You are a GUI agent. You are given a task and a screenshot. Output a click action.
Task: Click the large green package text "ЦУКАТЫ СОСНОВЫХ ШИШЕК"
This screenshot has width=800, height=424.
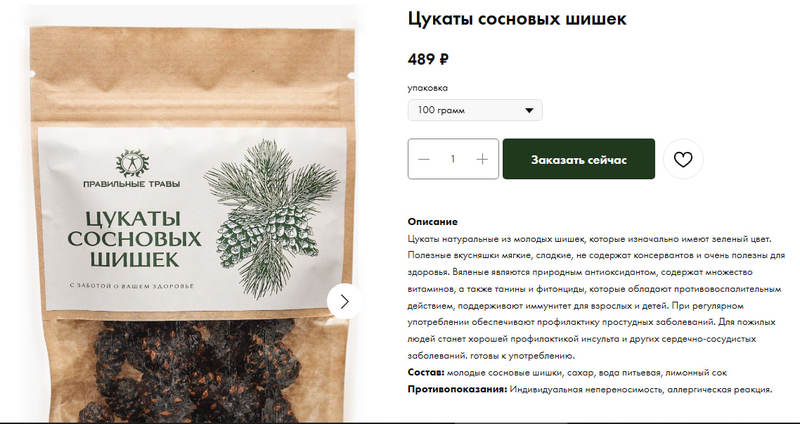click(x=134, y=239)
